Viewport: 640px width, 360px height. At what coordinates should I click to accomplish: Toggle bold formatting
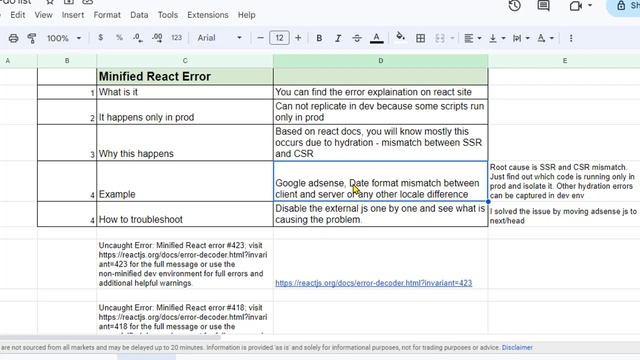point(319,38)
